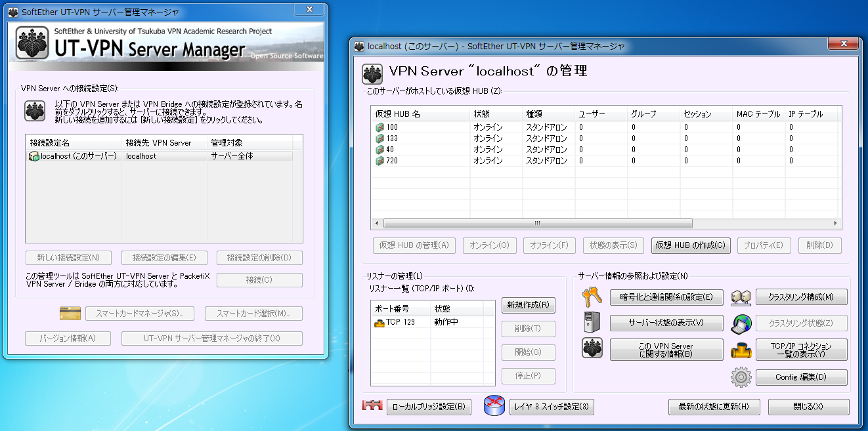Click the hub icon next to virtual HUB 40
Image resolution: width=868 pixels, height=431 pixels.
[x=380, y=150]
